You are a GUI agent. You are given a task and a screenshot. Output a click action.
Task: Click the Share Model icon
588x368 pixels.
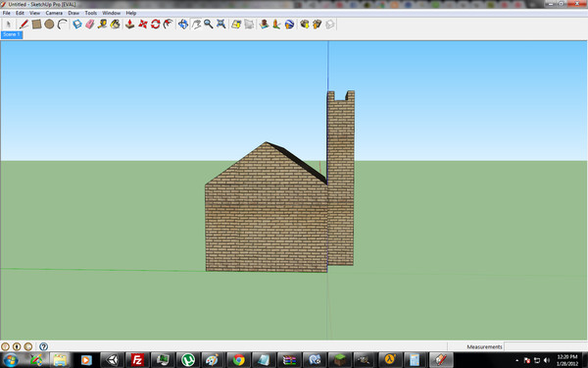coord(318,25)
